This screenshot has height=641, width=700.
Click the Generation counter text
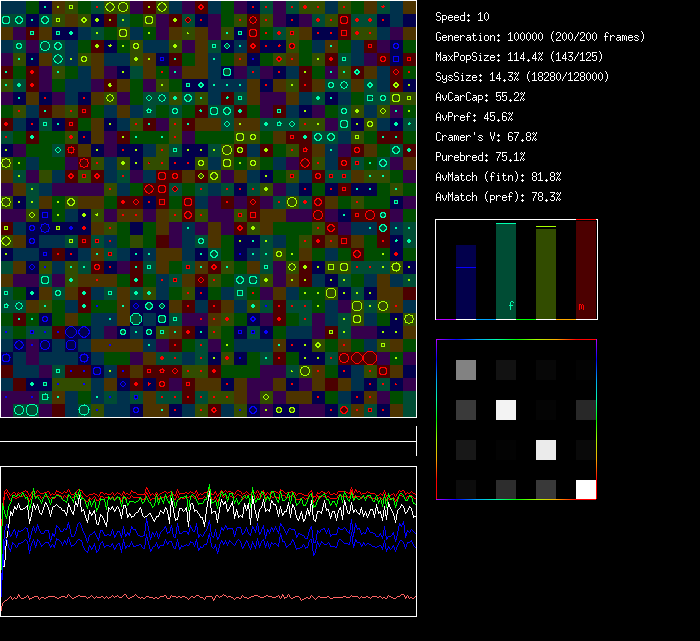pos(540,37)
